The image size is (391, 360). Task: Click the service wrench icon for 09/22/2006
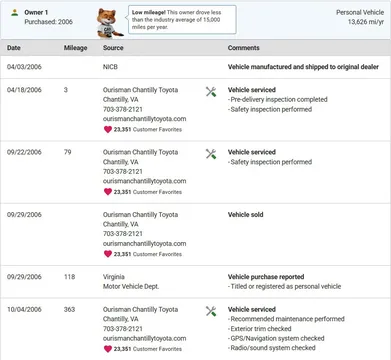click(211, 154)
